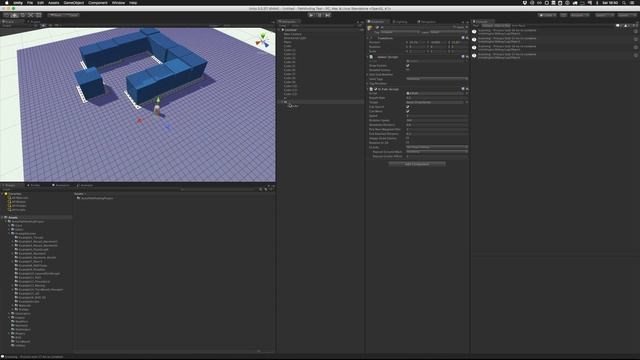Click the Step frame button

tap(328, 15)
